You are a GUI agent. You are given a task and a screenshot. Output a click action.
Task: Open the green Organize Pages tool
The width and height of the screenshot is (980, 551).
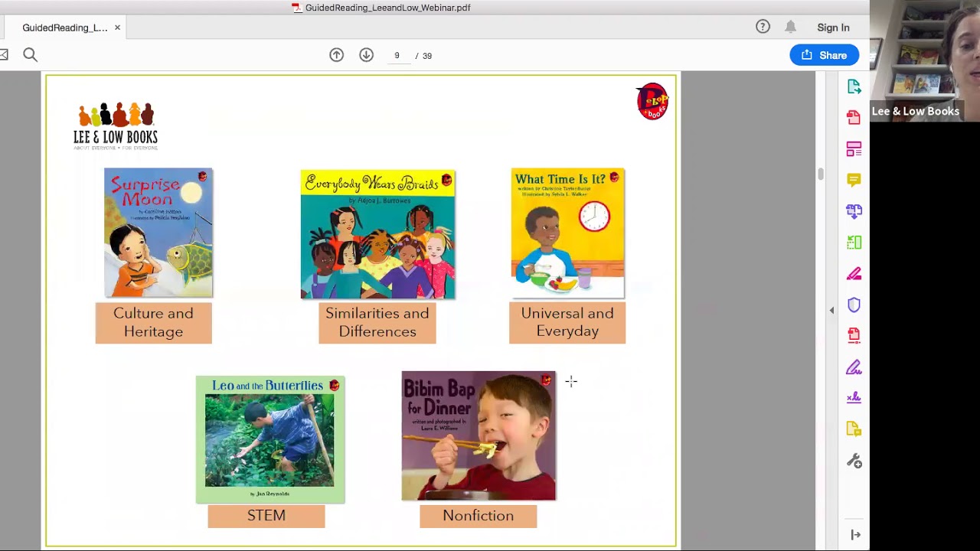(854, 243)
